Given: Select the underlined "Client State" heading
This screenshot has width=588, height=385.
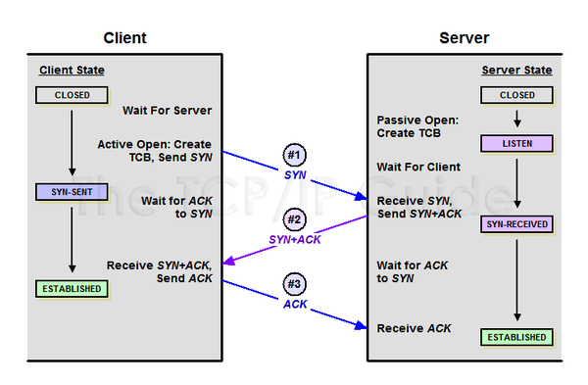Looking at the screenshot, I should [72, 71].
